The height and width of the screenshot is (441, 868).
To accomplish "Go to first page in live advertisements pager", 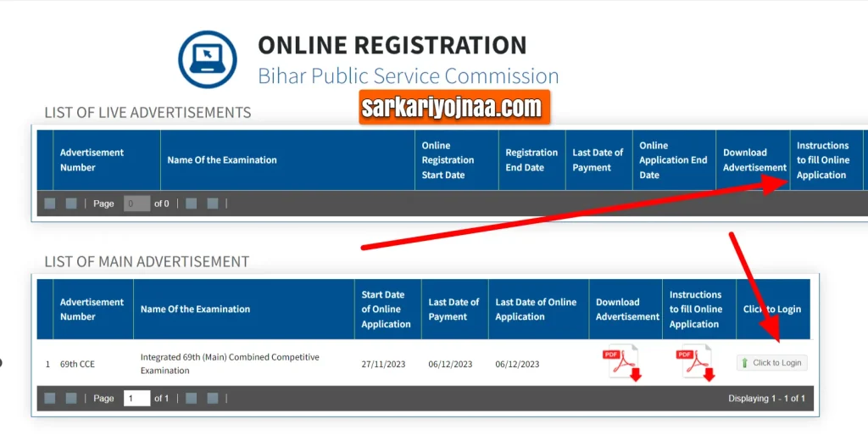I will coord(50,204).
